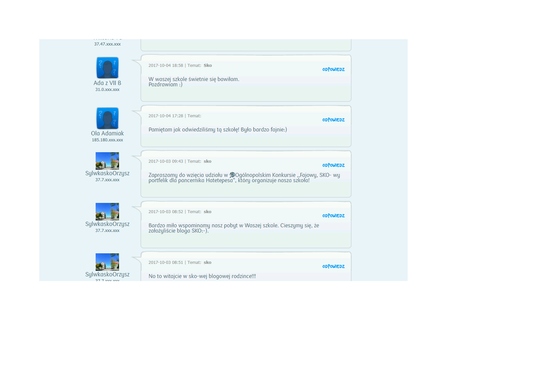Click IP text 37.47.xxx.xxx
Image resolution: width=555 pixels, height=392 pixels.
tap(107, 44)
